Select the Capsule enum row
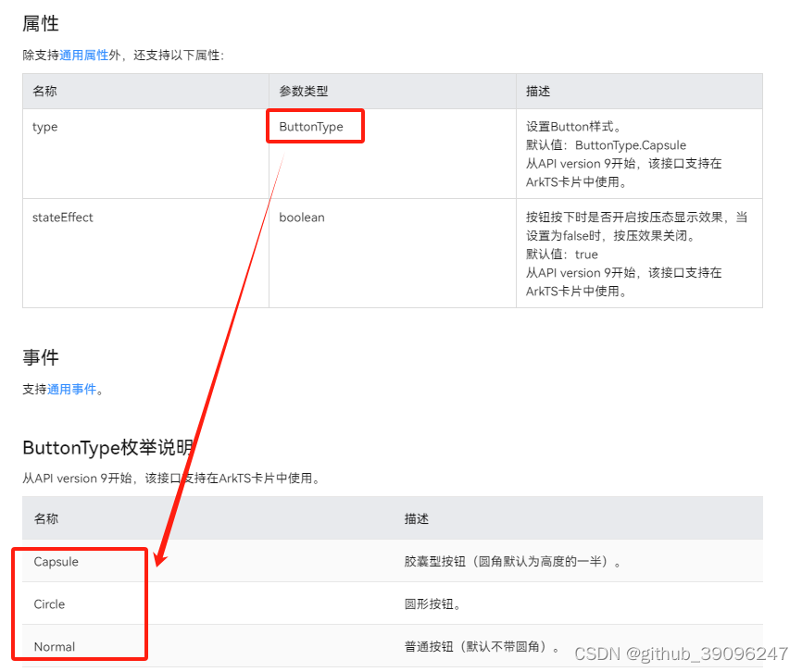The width and height of the screenshot is (802, 672). [x=56, y=561]
